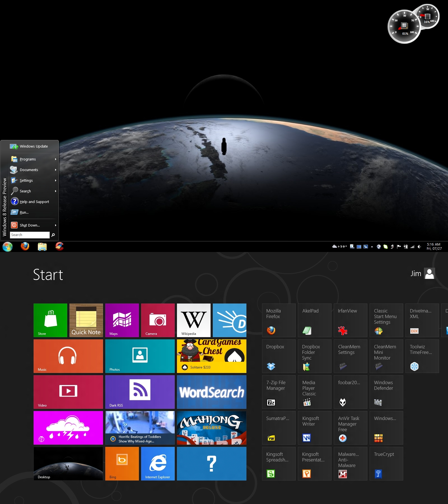Image resolution: width=448 pixels, height=504 pixels.
Task: Open the Dark RSS tile
Action: point(140,392)
